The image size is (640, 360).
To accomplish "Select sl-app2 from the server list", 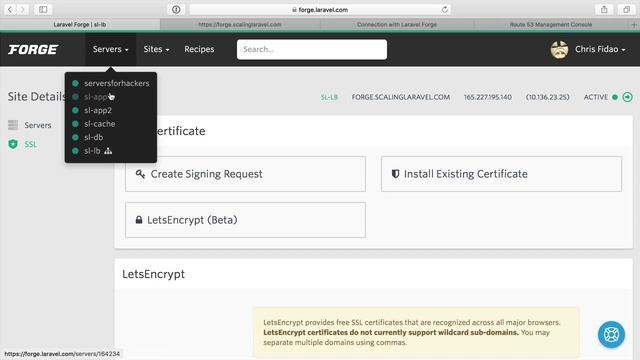I will [98, 110].
